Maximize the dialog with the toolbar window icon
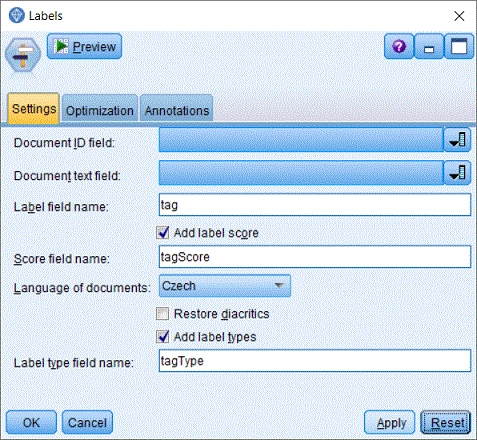The height and width of the screenshot is (440, 477). (459, 46)
